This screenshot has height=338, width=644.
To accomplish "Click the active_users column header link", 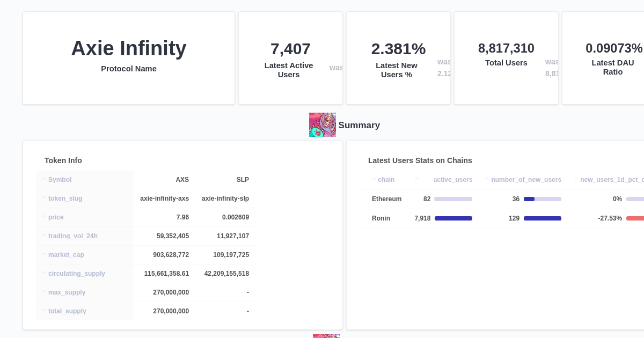I will click(x=452, y=179).
